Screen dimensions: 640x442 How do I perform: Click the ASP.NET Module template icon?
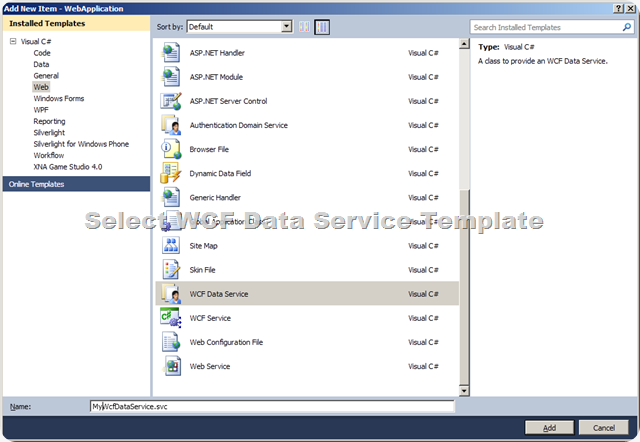[x=171, y=77]
